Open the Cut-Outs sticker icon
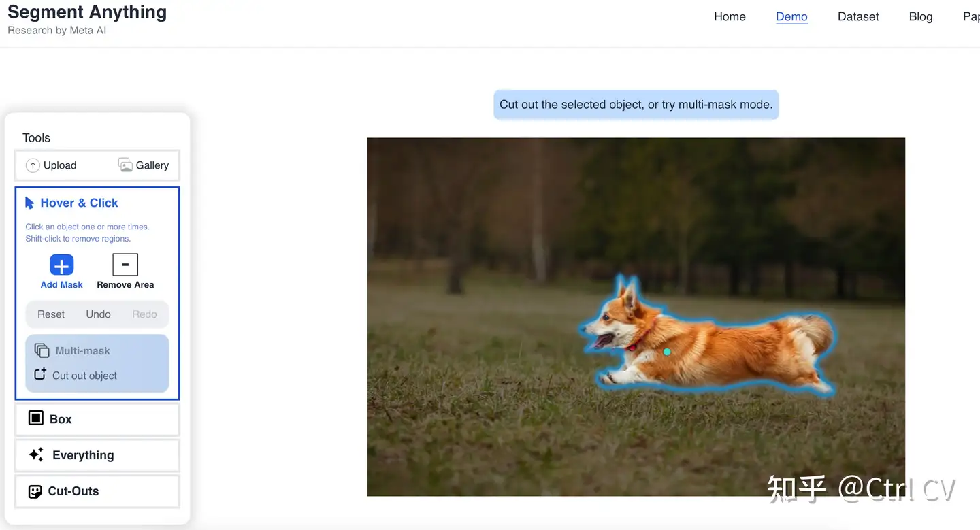The height and width of the screenshot is (530, 980). 35,491
